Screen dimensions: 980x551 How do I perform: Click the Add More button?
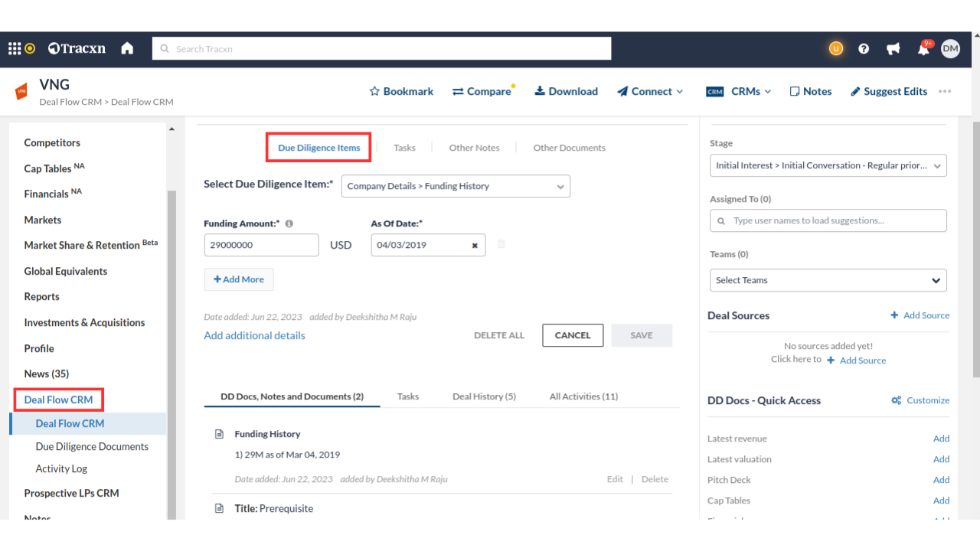239,279
